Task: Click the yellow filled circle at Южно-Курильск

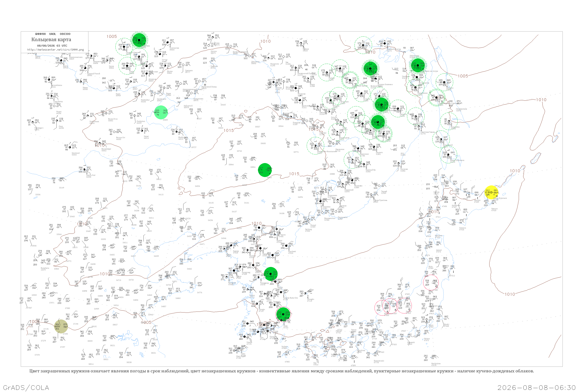Action: pyautogui.click(x=491, y=192)
